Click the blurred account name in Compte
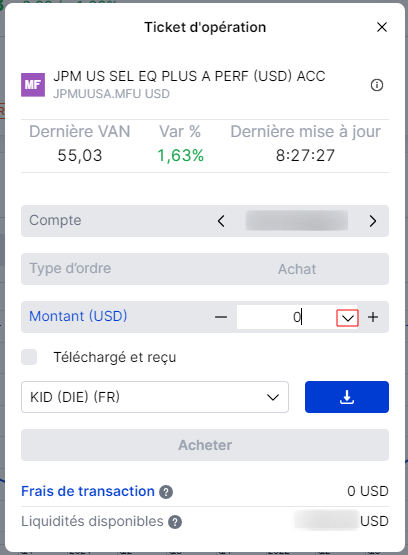The image size is (408, 555). pos(297,221)
